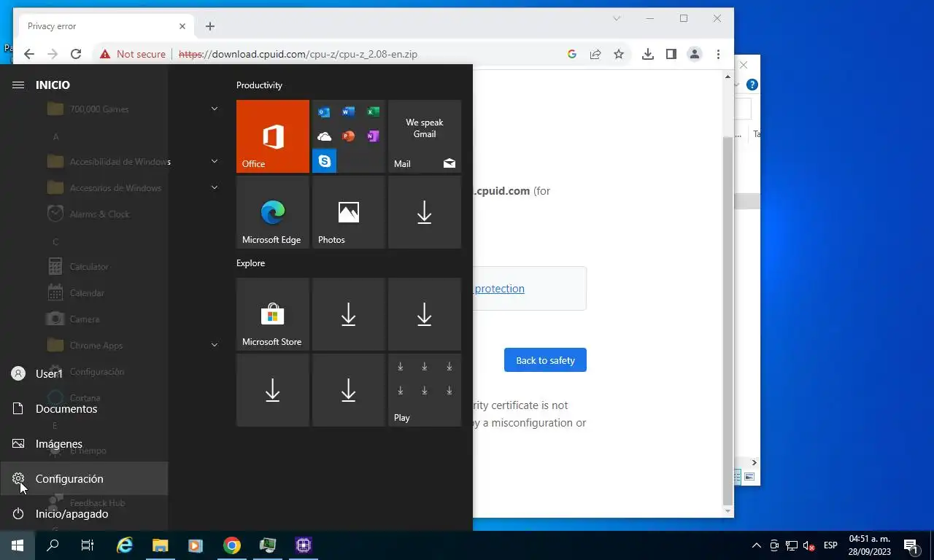Click the Windows Start button
The image size is (934, 560).
click(18, 545)
